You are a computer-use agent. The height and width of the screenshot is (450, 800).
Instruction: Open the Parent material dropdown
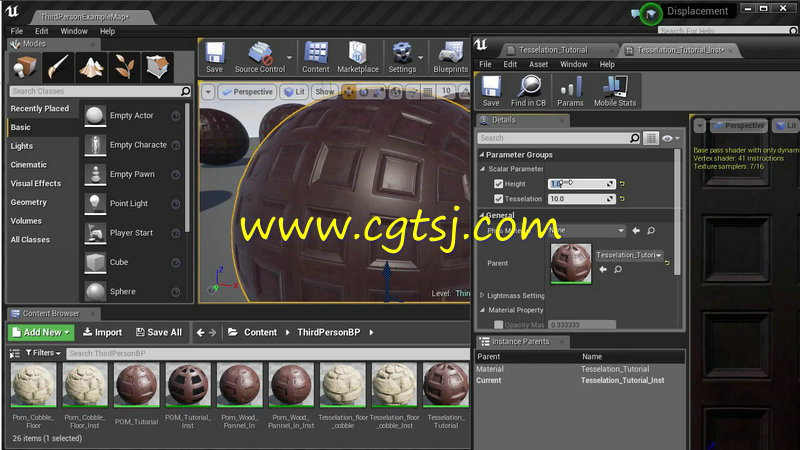pyautogui.click(x=629, y=255)
